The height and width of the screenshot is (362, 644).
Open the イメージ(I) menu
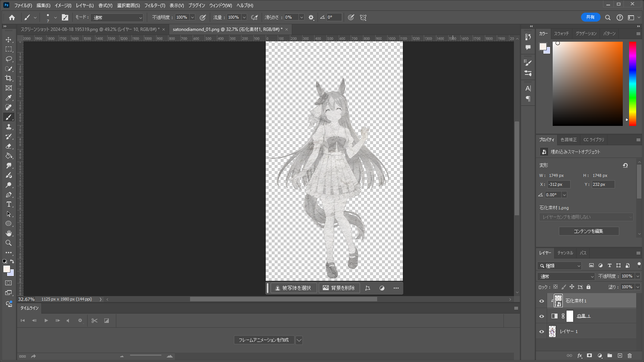63,6
